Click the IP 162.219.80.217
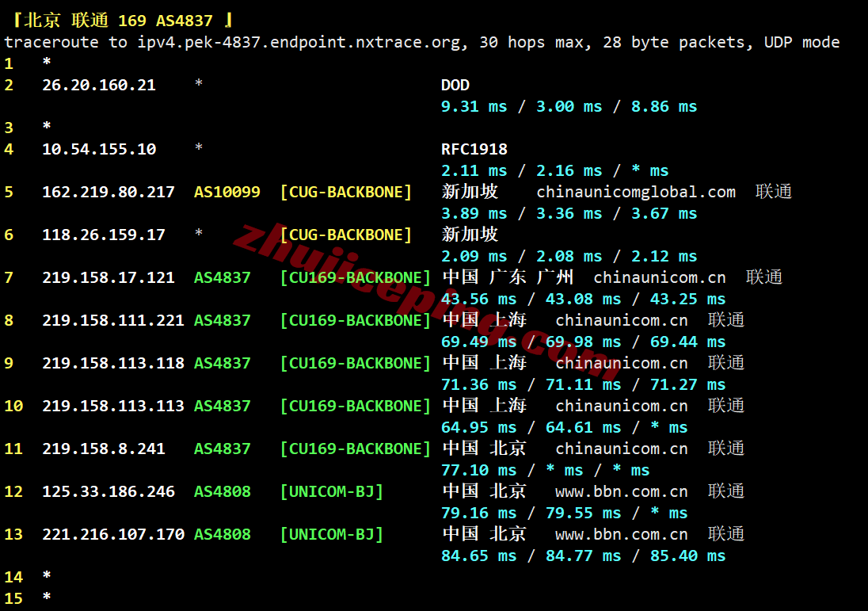This screenshot has height=611, width=868. [x=108, y=192]
